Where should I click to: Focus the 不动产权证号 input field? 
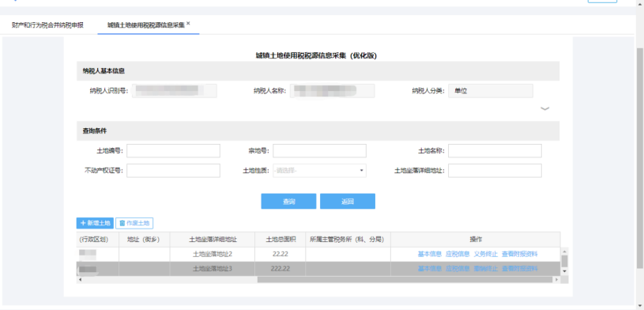coord(173,171)
